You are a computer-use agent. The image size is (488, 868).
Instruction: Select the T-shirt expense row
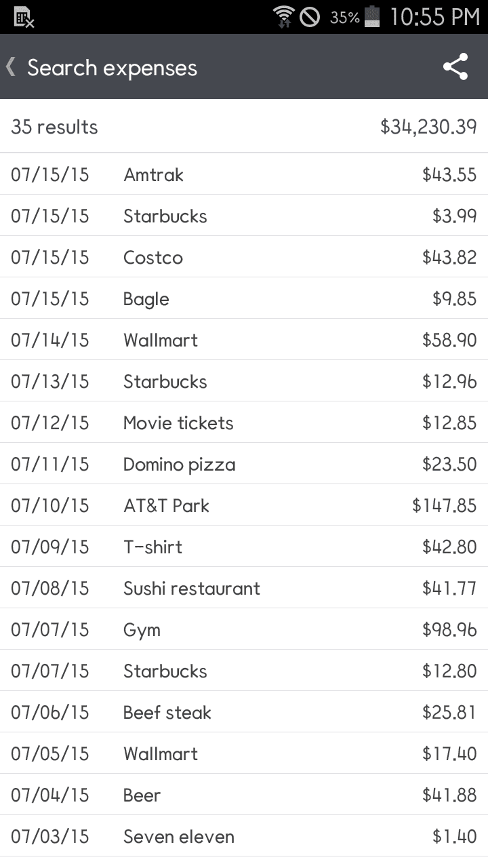(x=244, y=547)
